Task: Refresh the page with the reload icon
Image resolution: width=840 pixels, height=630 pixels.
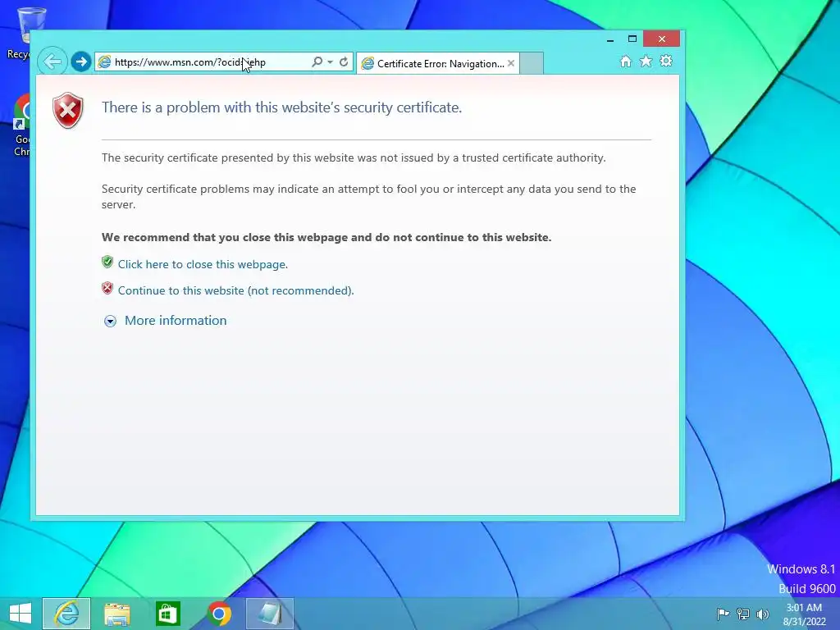Action: (x=344, y=62)
